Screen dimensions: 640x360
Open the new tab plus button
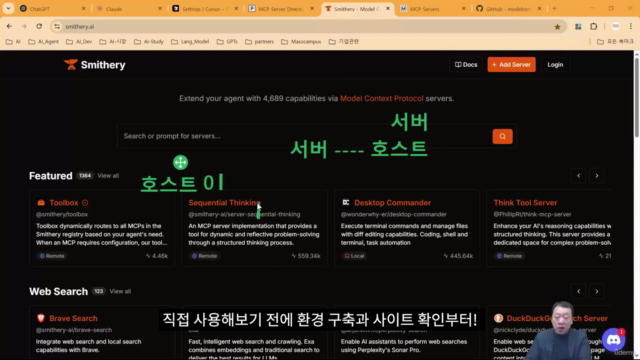coord(554,9)
